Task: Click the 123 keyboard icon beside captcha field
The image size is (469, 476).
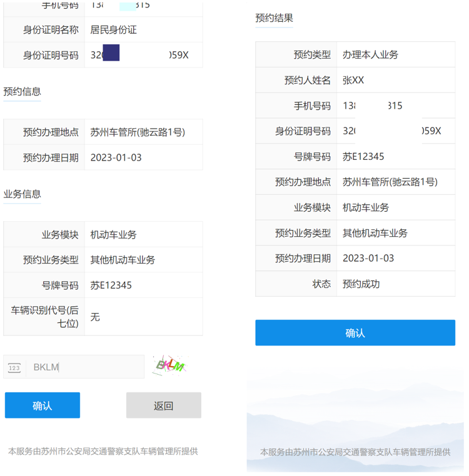Action: (x=14, y=367)
